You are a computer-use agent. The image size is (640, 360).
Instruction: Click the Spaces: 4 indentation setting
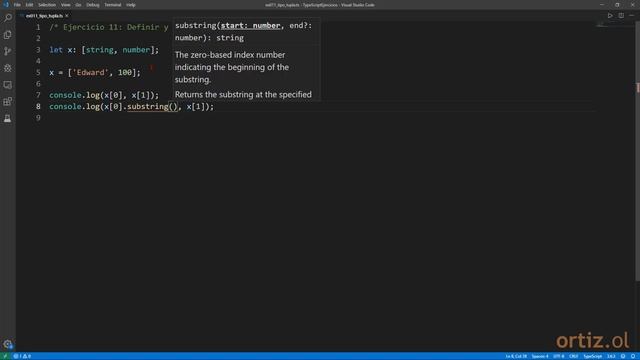[x=540, y=356]
